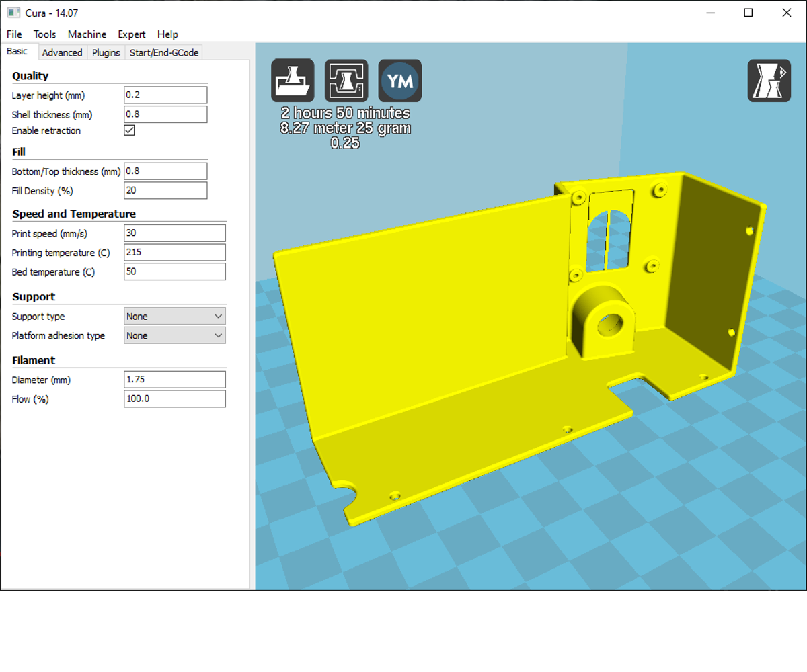Open the Support type dropdown
807x672 pixels.
tap(175, 316)
